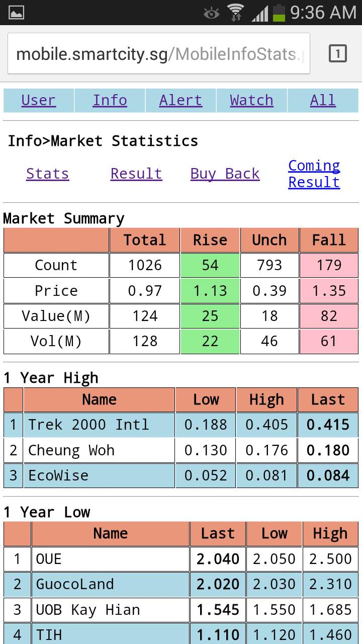
Task: Tap the battery icon in status bar
Action: (279, 13)
